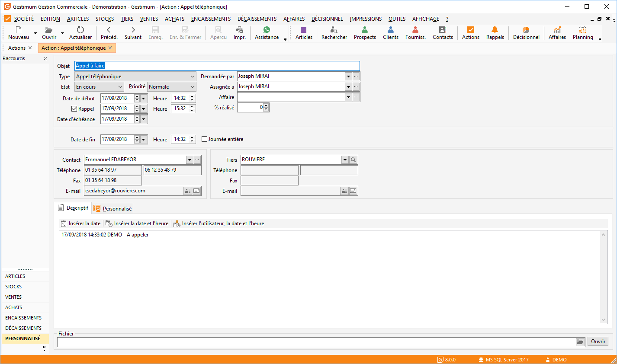Open Assignée à dropdown arrow
The image size is (617, 364).
pyautogui.click(x=348, y=86)
